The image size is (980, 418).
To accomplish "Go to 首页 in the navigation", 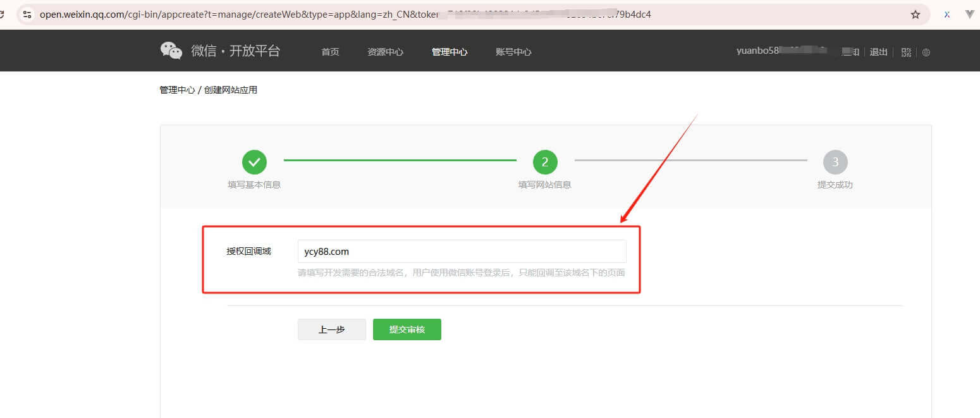I will pos(330,52).
